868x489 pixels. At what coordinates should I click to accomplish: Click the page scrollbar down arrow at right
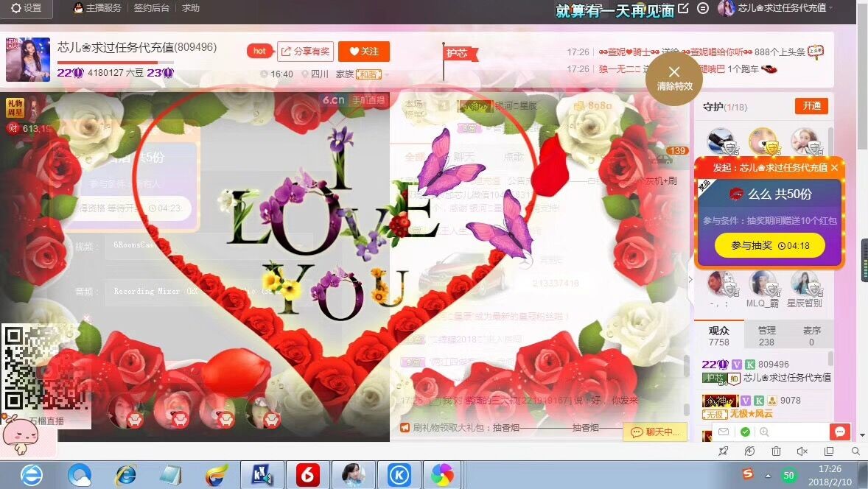[862, 435]
